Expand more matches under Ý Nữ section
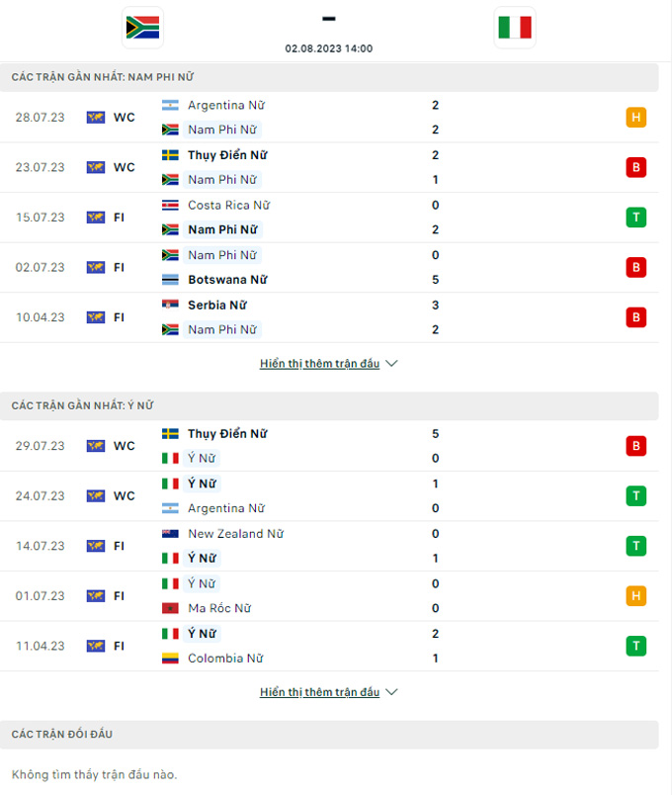This screenshot has width=672, height=795. [x=319, y=692]
